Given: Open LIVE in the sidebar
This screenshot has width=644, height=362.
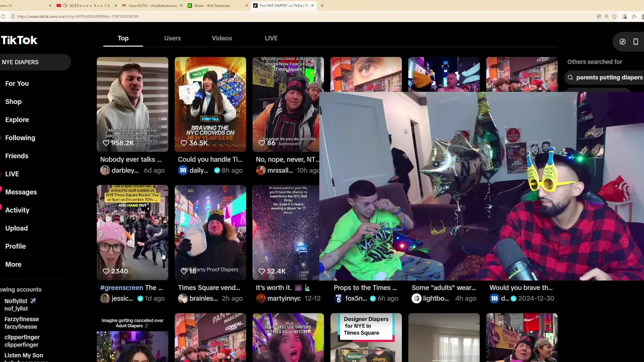Looking at the screenshot, I should pos(12,174).
